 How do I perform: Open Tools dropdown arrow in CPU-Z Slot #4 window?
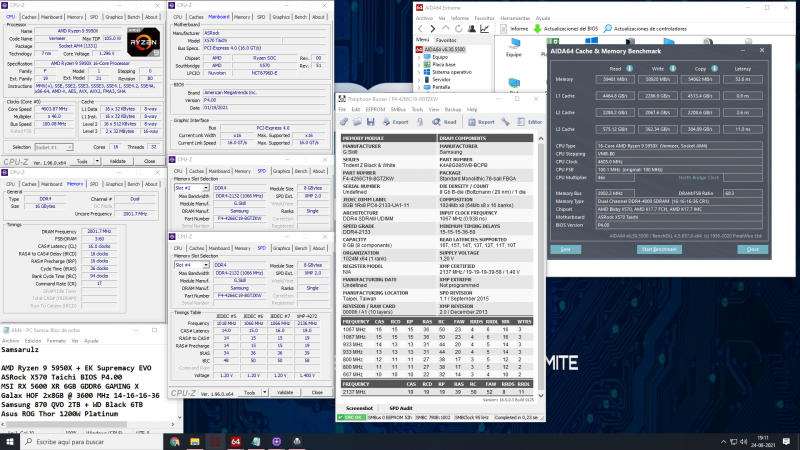(x=264, y=392)
